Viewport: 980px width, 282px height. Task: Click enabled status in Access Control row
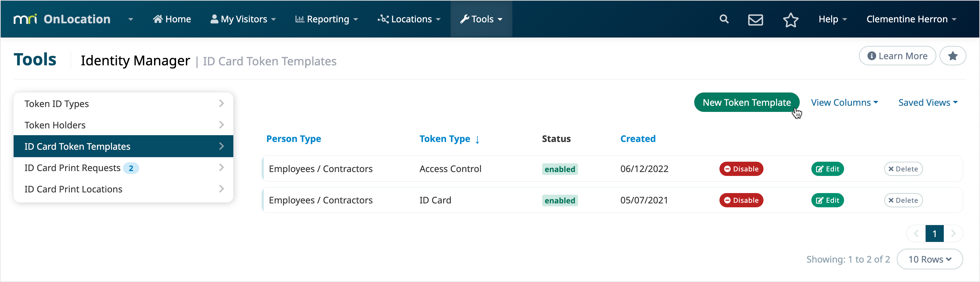(560, 169)
